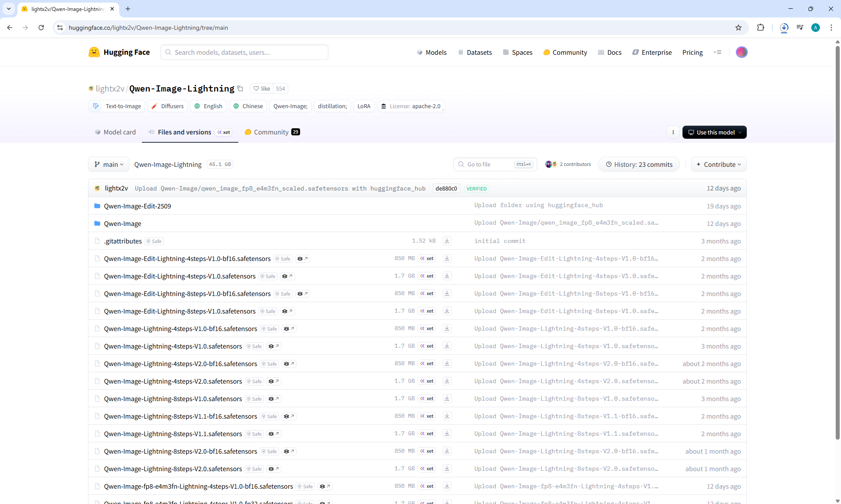This screenshot has width=841, height=504.
Task: Open three-dot options menu beside Use this model
Action: [673, 132]
